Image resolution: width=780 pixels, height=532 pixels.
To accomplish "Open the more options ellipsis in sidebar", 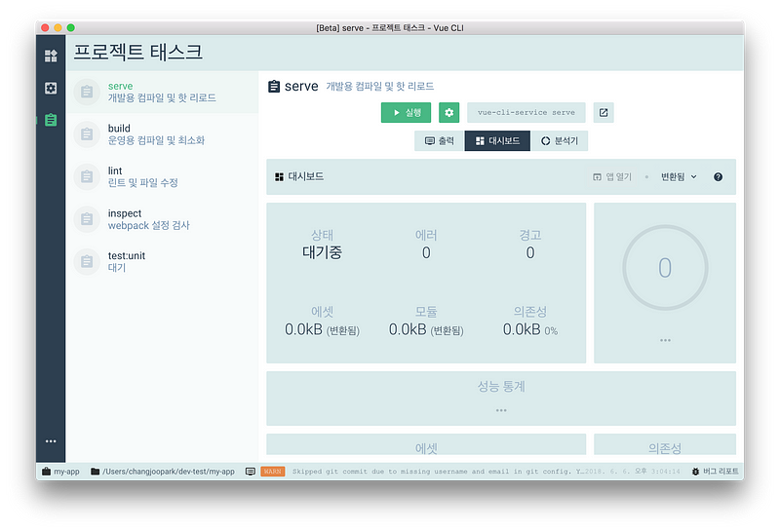I will pyautogui.click(x=51, y=441).
